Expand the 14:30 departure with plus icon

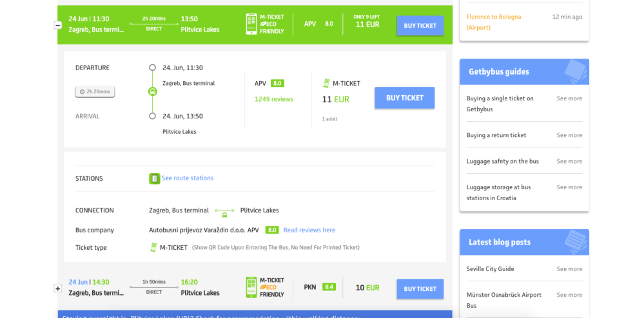(57, 289)
